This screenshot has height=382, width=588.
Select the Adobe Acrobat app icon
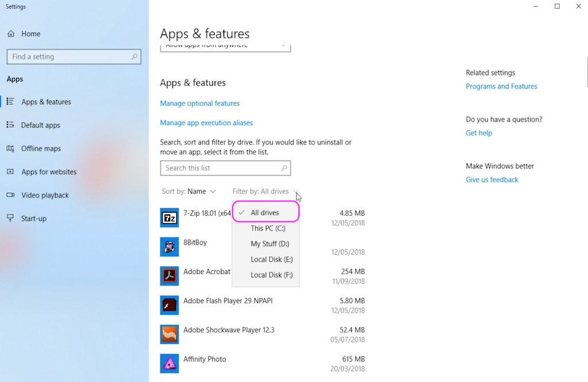coord(169,276)
